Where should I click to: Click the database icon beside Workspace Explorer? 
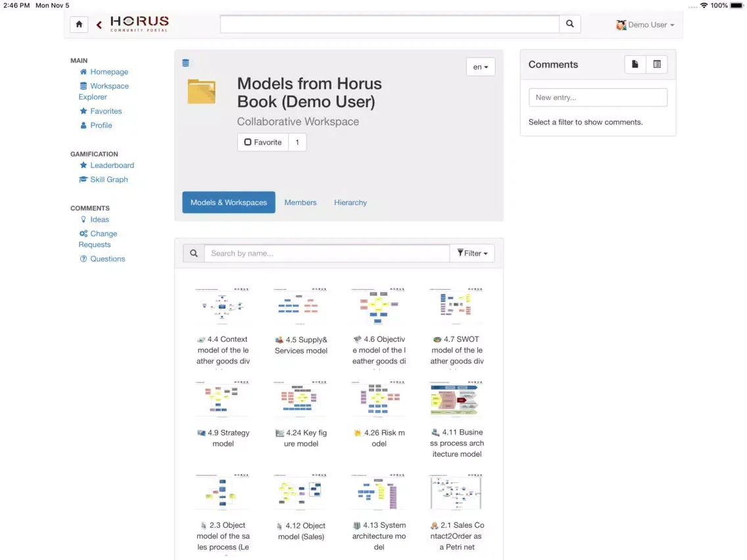(84, 86)
